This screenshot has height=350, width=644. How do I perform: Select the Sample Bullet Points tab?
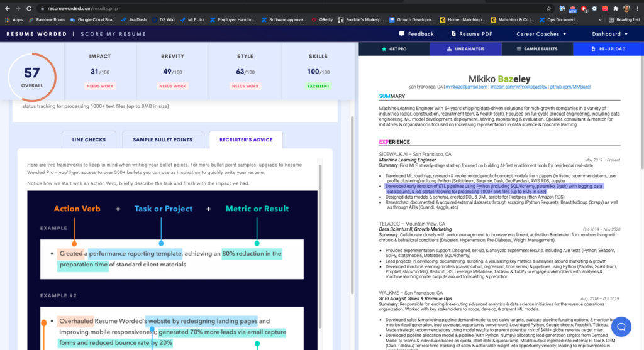(163, 140)
